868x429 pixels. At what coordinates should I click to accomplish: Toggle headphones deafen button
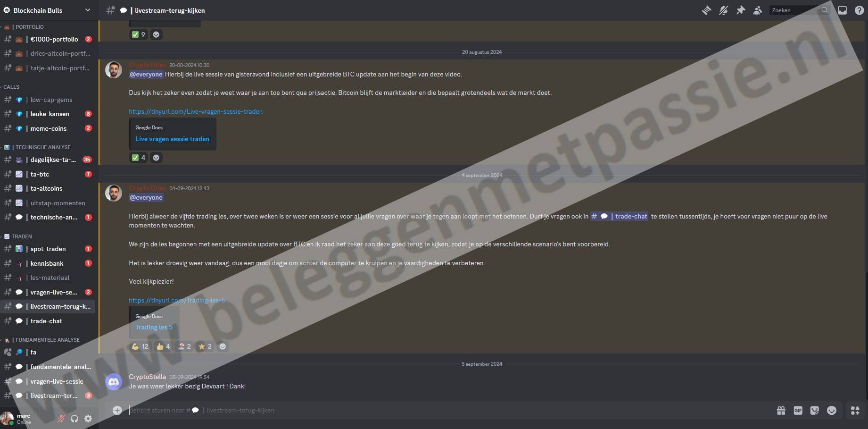(x=74, y=419)
